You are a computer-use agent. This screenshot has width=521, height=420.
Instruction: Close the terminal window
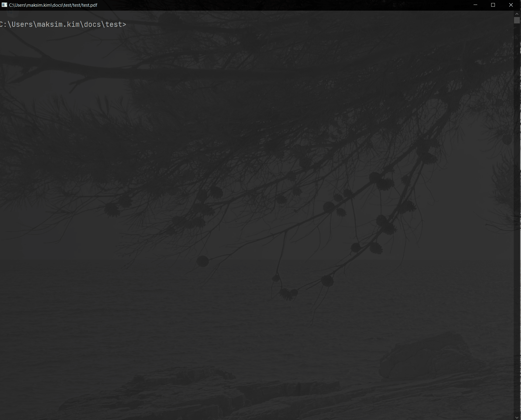(x=510, y=5)
